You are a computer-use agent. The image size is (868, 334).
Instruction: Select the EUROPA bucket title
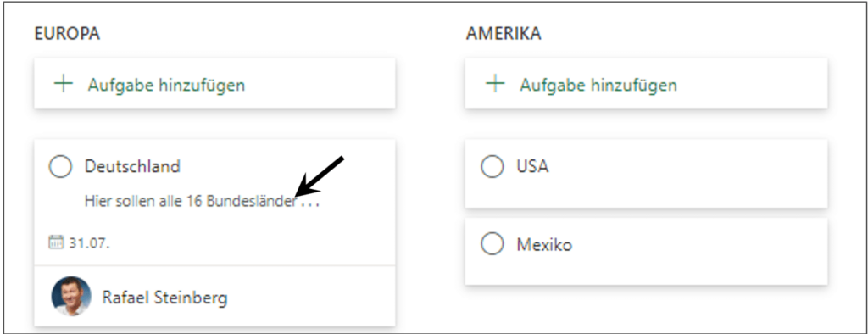click(x=67, y=33)
